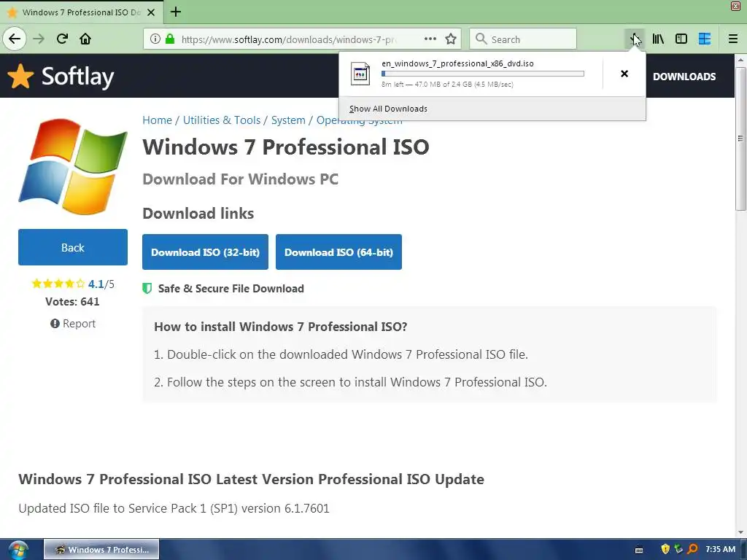This screenshot has width=747, height=560.
Task: Open Show All Downloads
Action: tap(388, 109)
